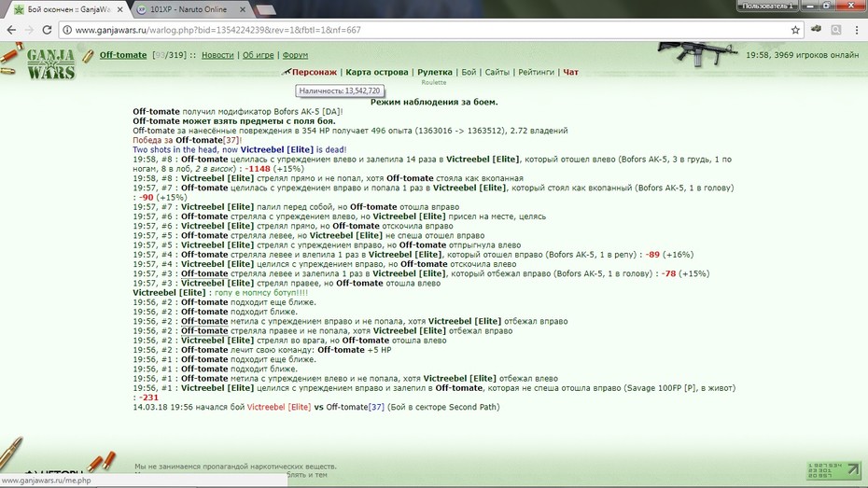Open the Рулетка menu item

coord(435,72)
